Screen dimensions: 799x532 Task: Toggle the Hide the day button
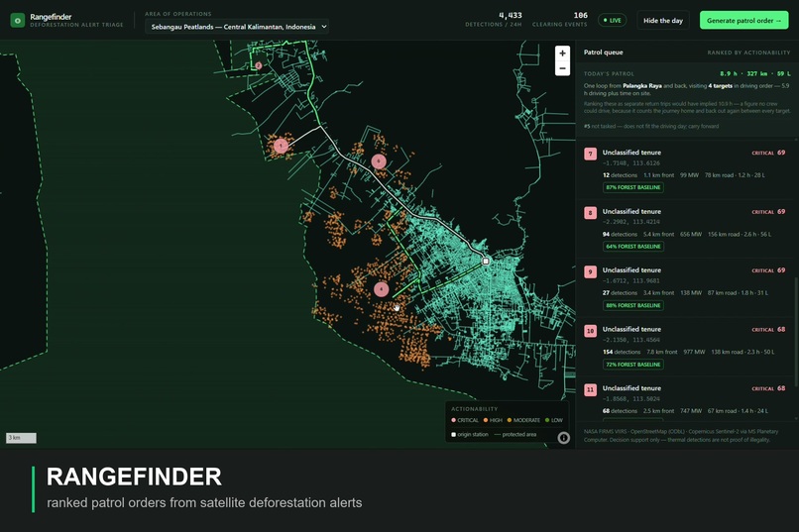(x=662, y=21)
